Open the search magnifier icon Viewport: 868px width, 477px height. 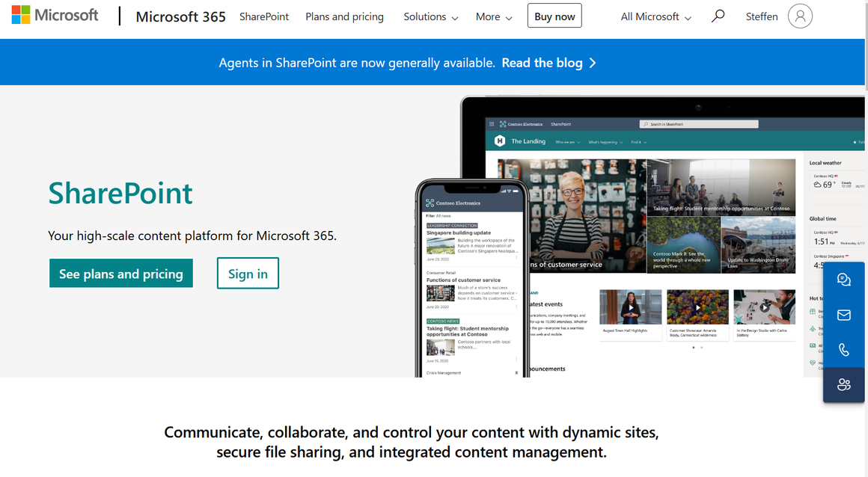(x=718, y=15)
